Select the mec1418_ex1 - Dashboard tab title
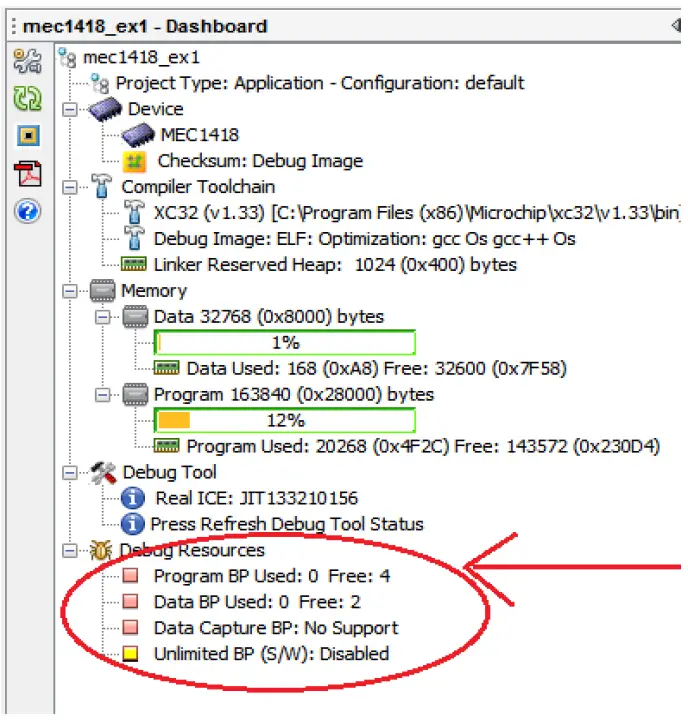This screenshot has width=688, height=721. (x=145, y=26)
